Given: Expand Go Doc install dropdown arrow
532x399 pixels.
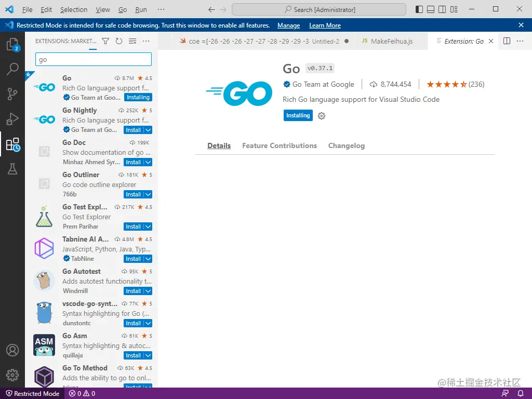Looking at the screenshot, I should click(x=148, y=162).
